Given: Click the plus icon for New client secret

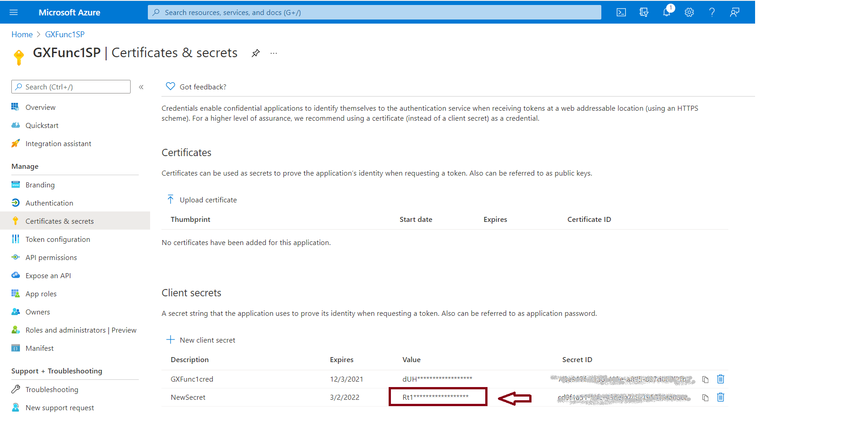Looking at the screenshot, I should coord(171,339).
